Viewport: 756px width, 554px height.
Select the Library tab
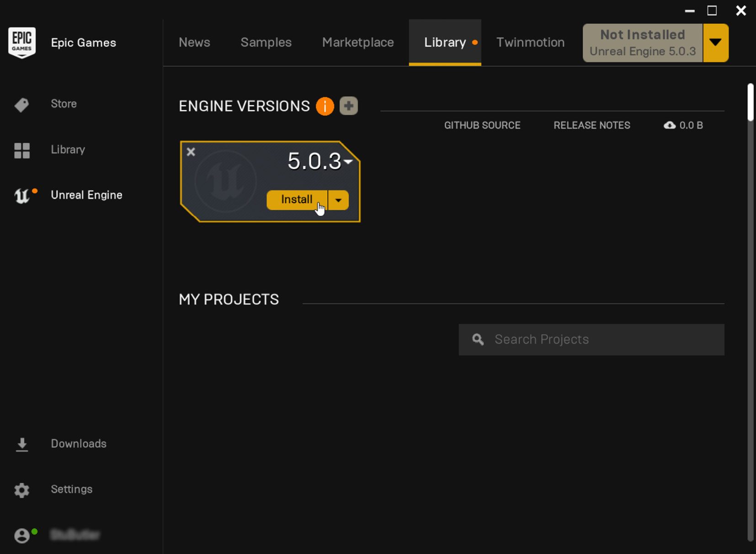445,43
